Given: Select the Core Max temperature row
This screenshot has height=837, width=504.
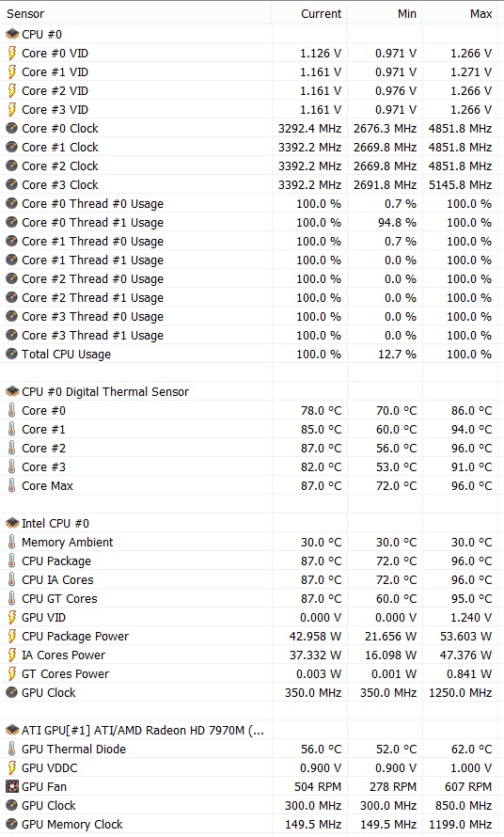Looking at the screenshot, I should click(x=252, y=486).
